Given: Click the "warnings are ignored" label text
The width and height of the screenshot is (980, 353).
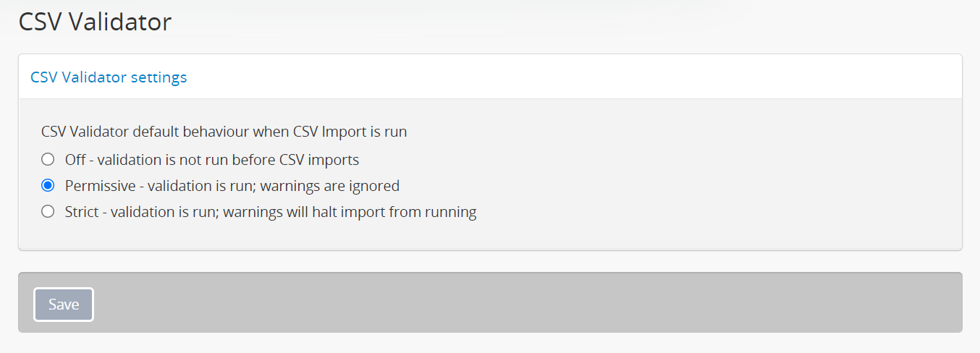Looking at the screenshot, I should pos(329,186).
